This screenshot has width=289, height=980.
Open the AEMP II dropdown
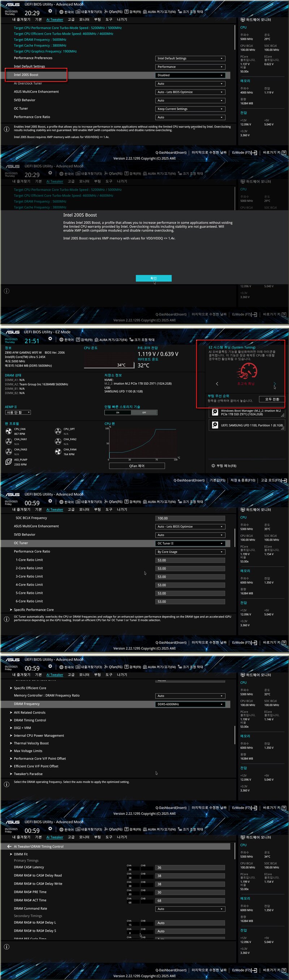coord(18,412)
